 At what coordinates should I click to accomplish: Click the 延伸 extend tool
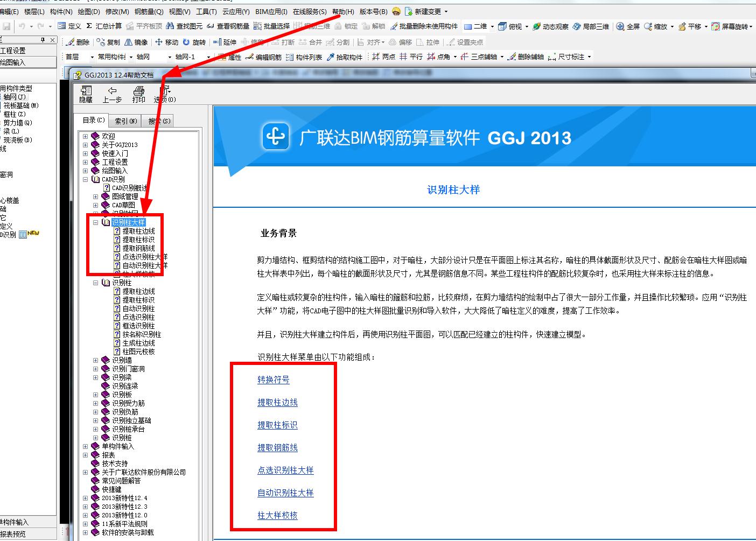click(225, 42)
